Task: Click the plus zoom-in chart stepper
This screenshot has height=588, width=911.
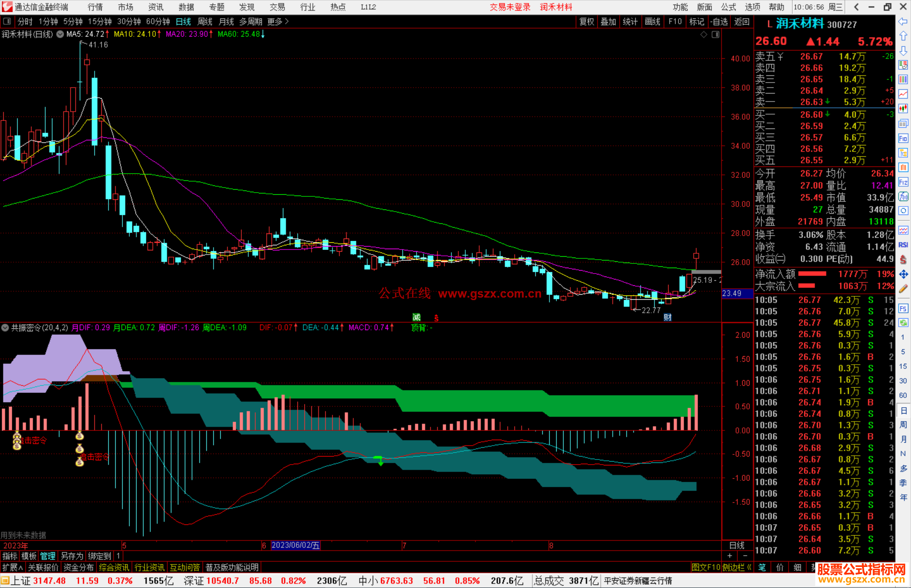Action: click(730, 556)
